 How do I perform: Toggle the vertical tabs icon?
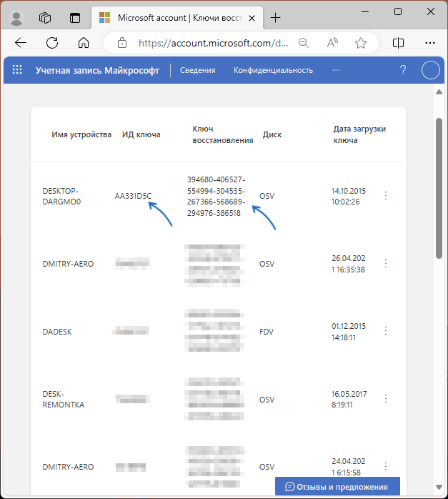(75, 18)
